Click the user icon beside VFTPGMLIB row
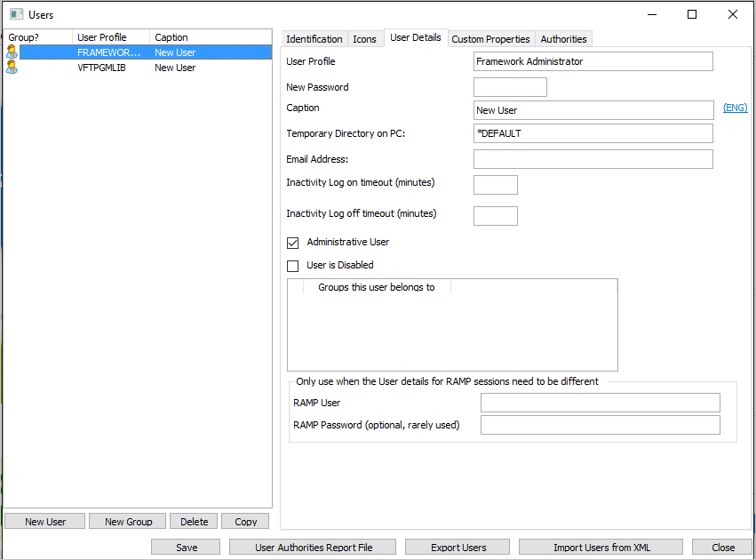The width and height of the screenshot is (756, 560). pyautogui.click(x=12, y=67)
